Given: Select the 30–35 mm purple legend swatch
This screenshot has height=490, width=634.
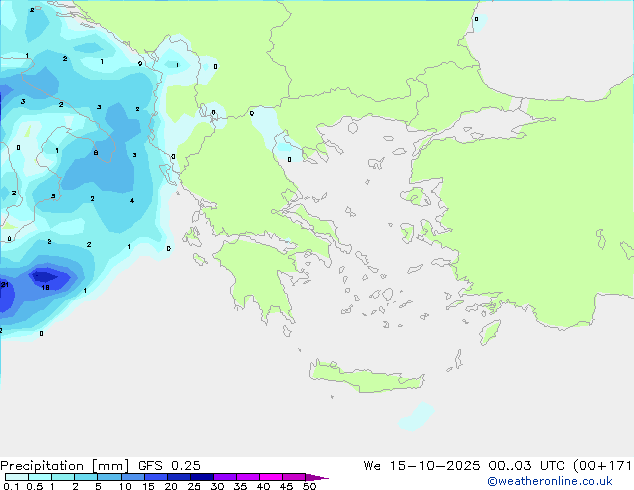Looking at the screenshot, I should click(225, 477).
